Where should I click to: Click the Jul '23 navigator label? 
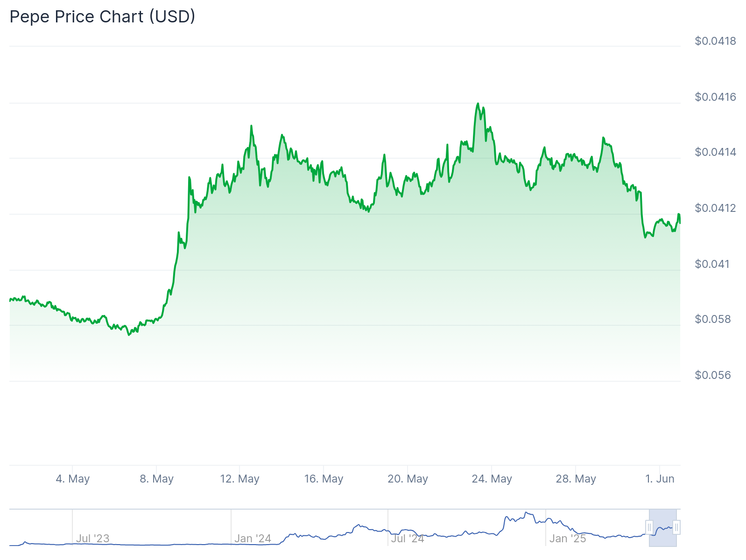tap(92, 539)
